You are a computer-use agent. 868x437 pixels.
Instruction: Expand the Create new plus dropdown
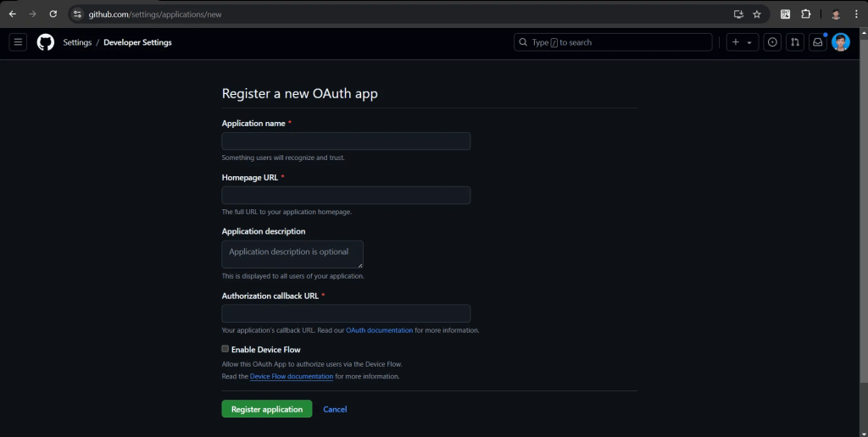point(742,42)
